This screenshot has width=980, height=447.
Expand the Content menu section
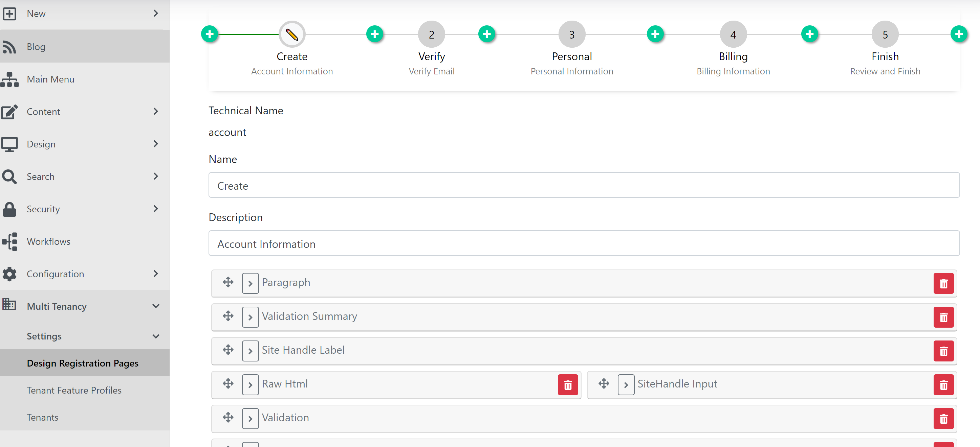156,111
